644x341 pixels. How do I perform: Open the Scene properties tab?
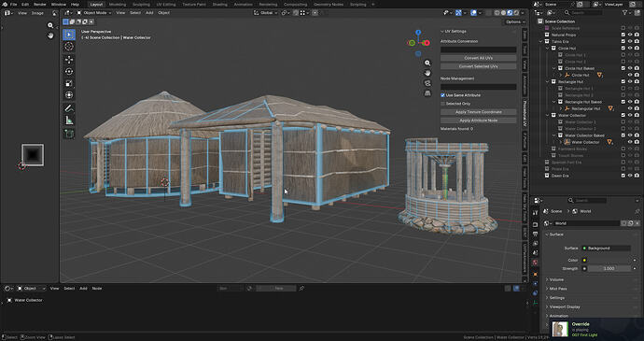pos(535,253)
